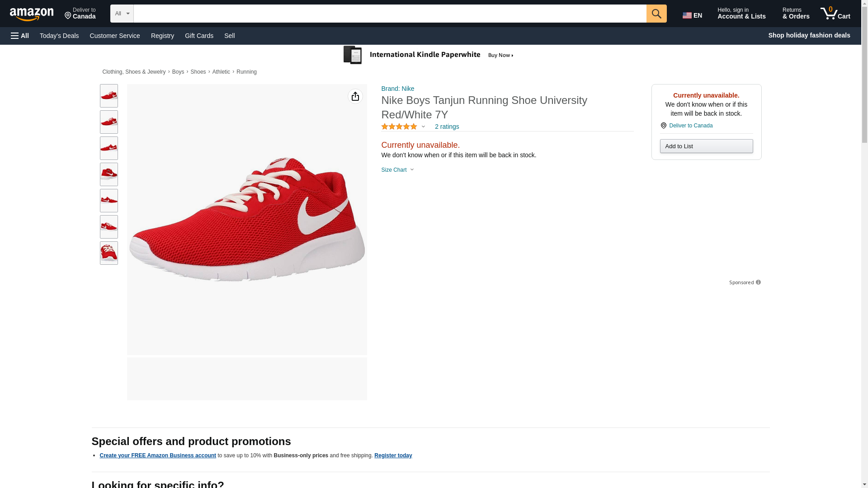This screenshot has height=488, width=868.
Task: Select the Customer Service nav item
Action: click(x=115, y=36)
